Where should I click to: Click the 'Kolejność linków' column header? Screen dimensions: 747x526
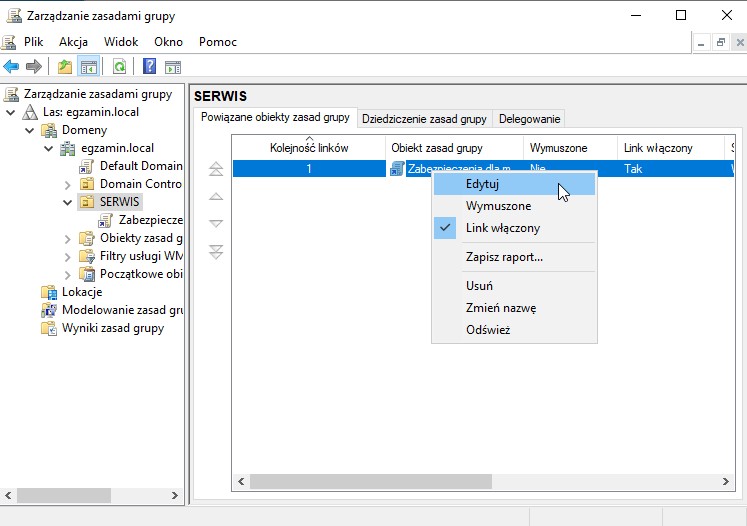coord(309,148)
